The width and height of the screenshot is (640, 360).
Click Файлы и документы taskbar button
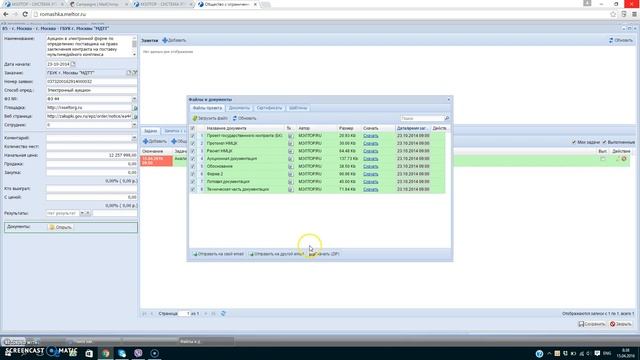[x=206, y=341]
